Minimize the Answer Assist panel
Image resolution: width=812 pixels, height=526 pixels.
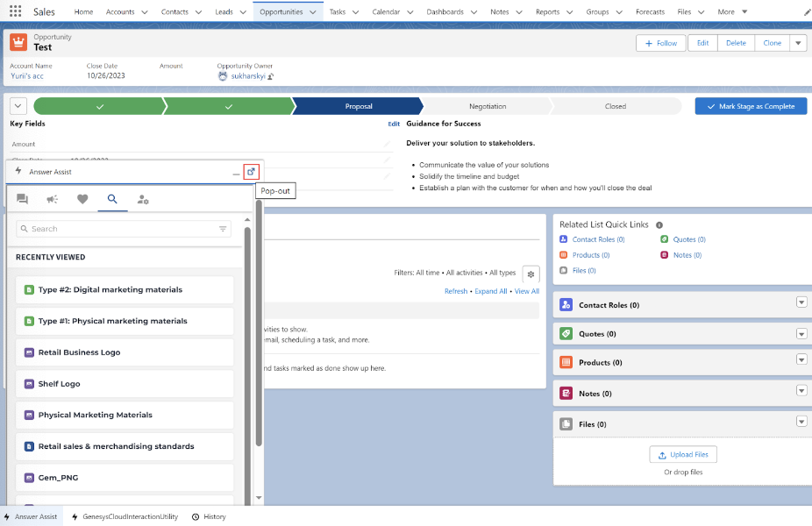[x=236, y=173]
